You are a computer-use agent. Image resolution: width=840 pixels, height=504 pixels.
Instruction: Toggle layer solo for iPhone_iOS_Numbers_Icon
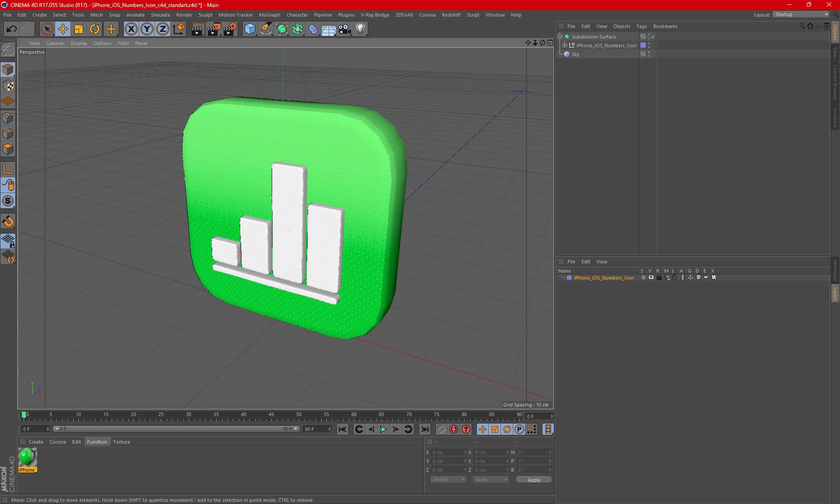(x=643, y=277)
